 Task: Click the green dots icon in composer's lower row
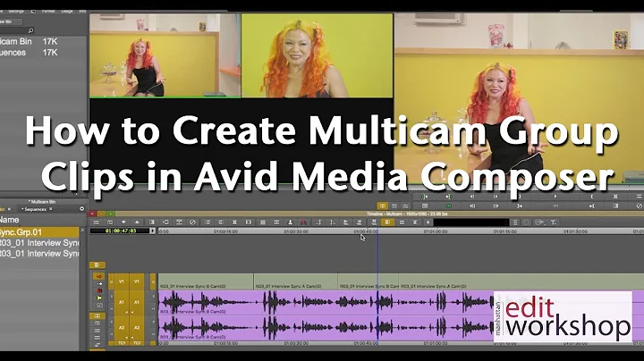[448, 206]
